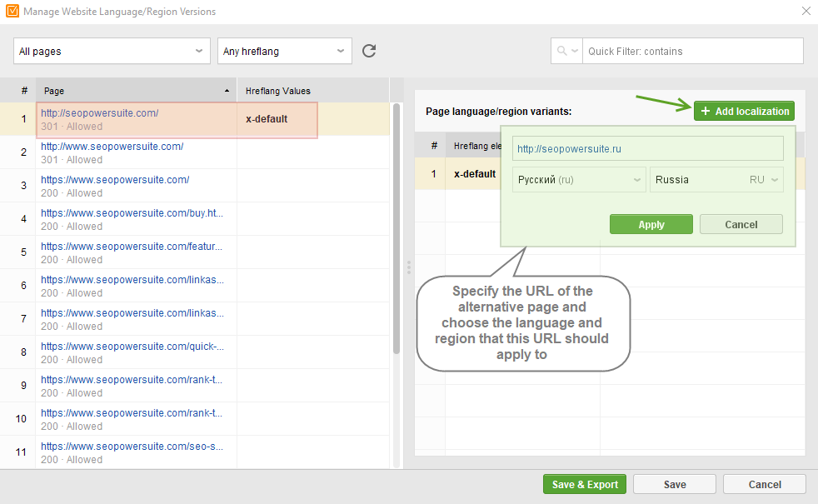Select the https://www.seopowersuite.com/buy.ht... row

tap(195, 219)
